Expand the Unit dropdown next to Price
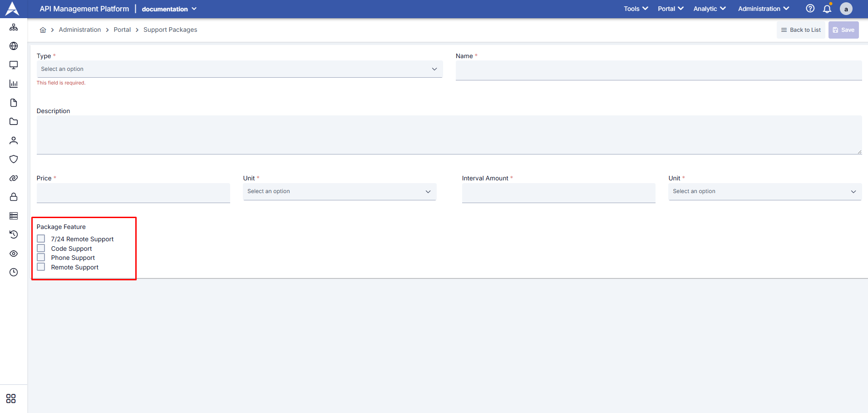Viewport: 868px width, 413px height. point(339,191)
